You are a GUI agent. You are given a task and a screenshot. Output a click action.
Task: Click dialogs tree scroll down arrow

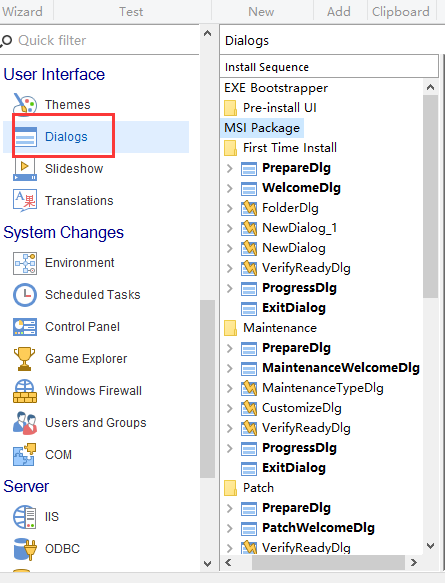[x=431, y=546]
